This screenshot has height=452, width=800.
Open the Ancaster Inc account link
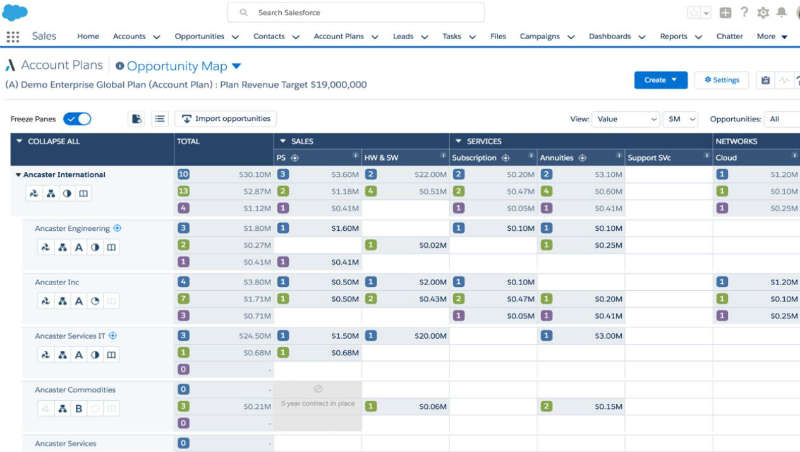click(57, 282)
